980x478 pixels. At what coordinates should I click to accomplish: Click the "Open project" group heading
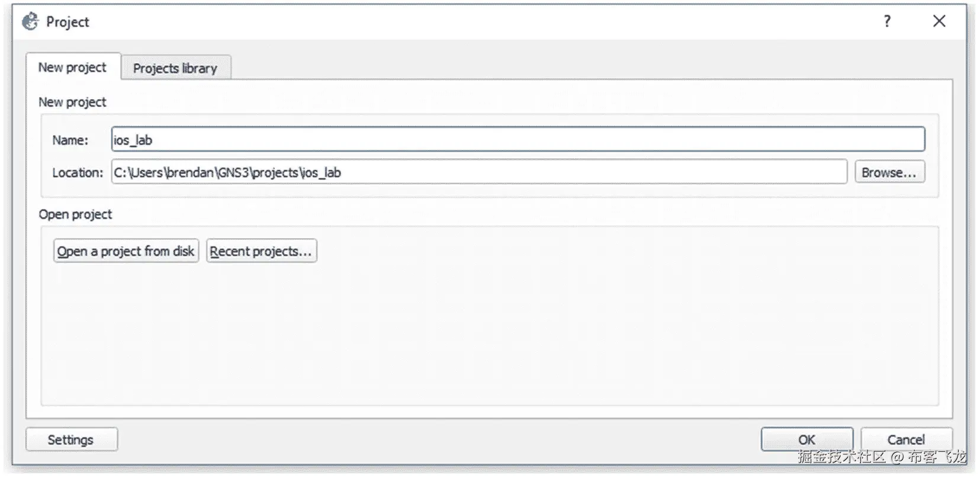(75, 214)
